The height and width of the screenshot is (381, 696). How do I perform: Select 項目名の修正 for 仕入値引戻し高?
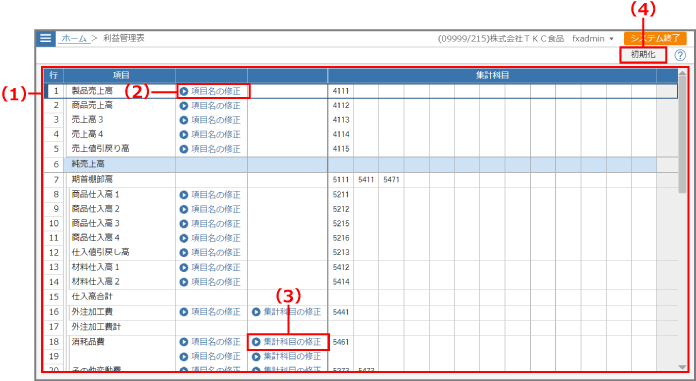210,252
